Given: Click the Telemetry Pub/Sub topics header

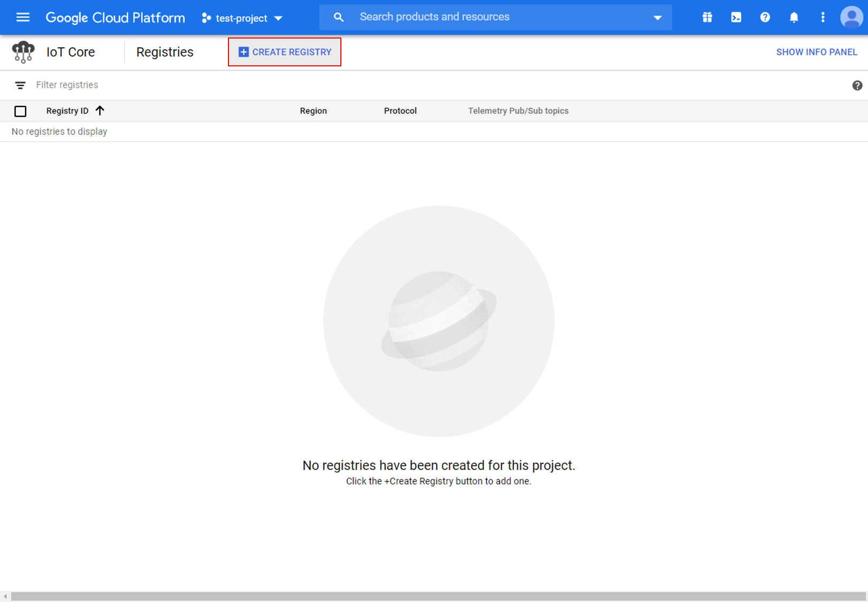Looking at the screenshot, I should (518, 111).
